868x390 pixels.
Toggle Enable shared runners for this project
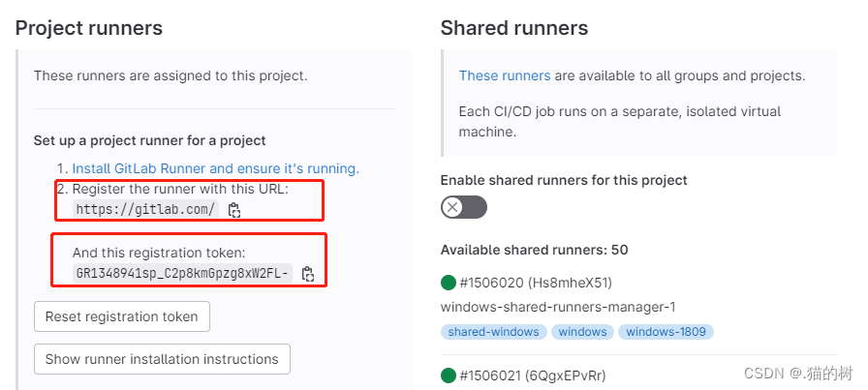464,207
